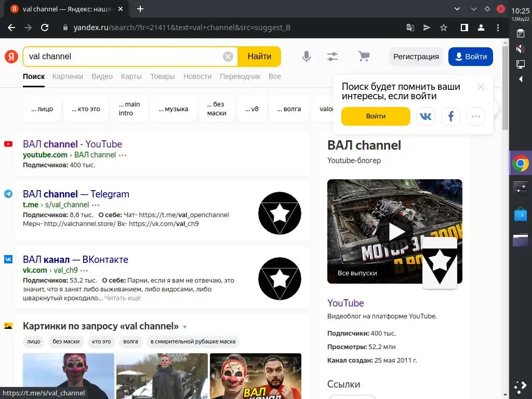
Task: Switch to Товары tab
Action: [x=163, y=76]
